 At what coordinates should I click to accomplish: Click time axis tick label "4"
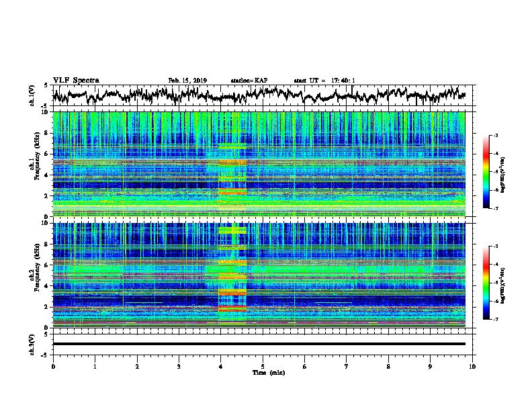[221, 367]
